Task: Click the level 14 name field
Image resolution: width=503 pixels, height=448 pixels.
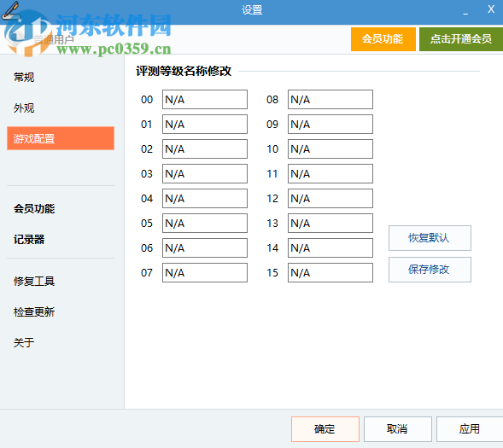Action: coord(330,247)
